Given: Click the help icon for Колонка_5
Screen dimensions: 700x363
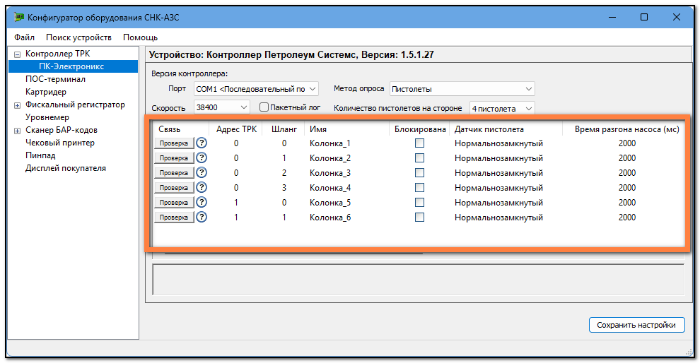Looking at the screenshot, I should tap(202, 202).
